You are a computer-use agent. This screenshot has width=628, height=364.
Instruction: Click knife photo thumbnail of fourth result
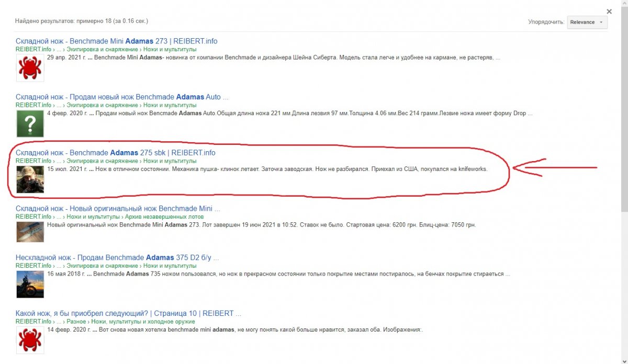coord(30,231)
